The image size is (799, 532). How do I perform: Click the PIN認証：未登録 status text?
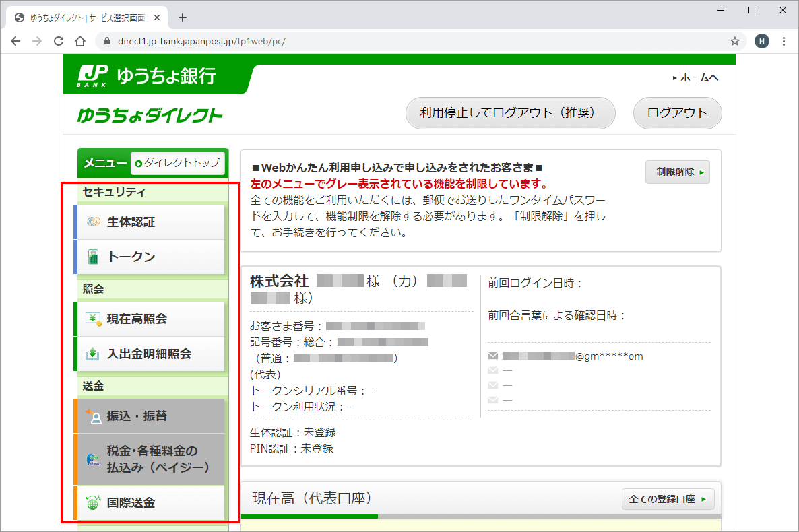292,448
